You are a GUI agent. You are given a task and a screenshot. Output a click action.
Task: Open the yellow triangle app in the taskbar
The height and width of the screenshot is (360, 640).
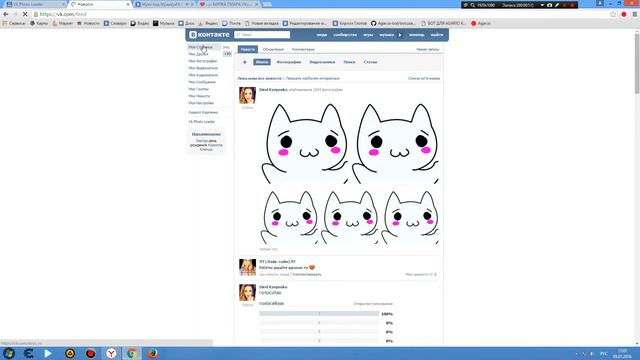pos(70,353)
